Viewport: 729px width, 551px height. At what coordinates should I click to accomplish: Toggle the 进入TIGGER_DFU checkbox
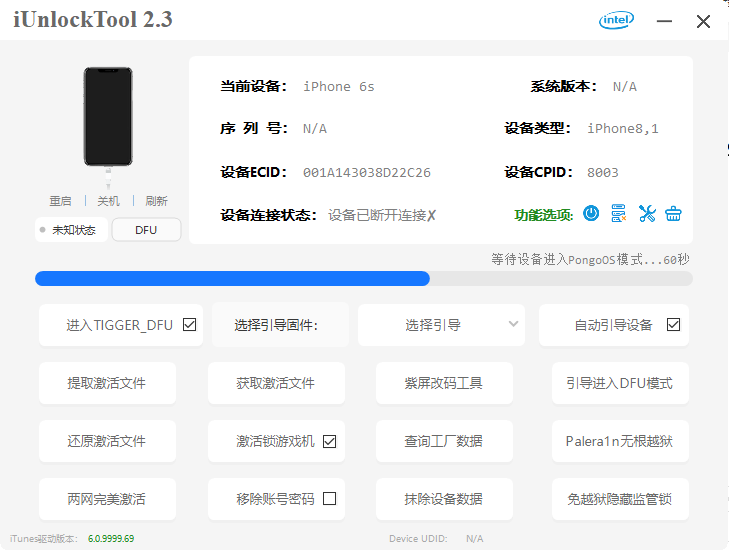tap(189, 324)
